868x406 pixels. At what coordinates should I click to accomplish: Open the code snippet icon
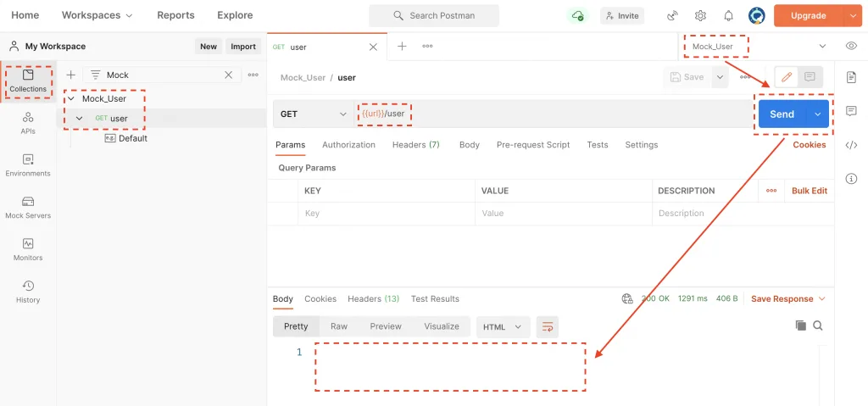851,145
